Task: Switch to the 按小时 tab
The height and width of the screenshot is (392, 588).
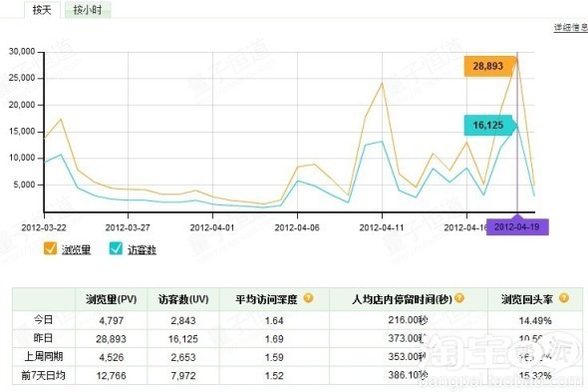Action: [88, 10]
